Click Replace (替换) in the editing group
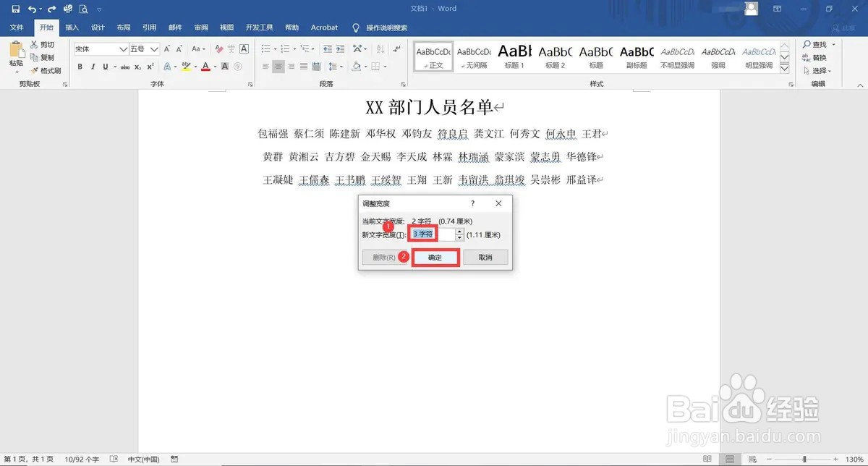The height and width of the screenshot is (466, 868). [x=814, y=58]
